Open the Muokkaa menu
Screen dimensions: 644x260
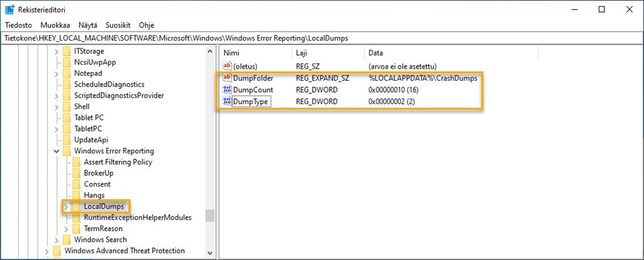pos(55,25)
